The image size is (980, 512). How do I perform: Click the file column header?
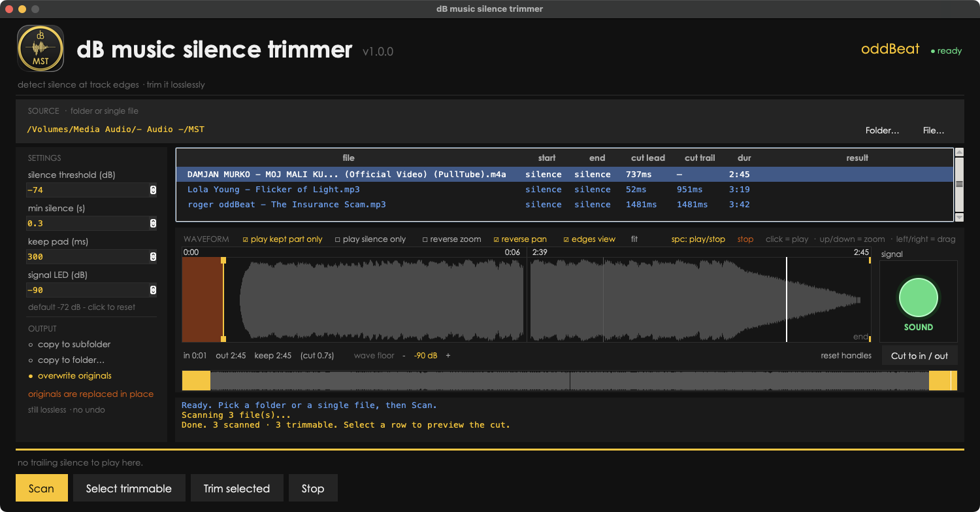(x=349, y=158)
